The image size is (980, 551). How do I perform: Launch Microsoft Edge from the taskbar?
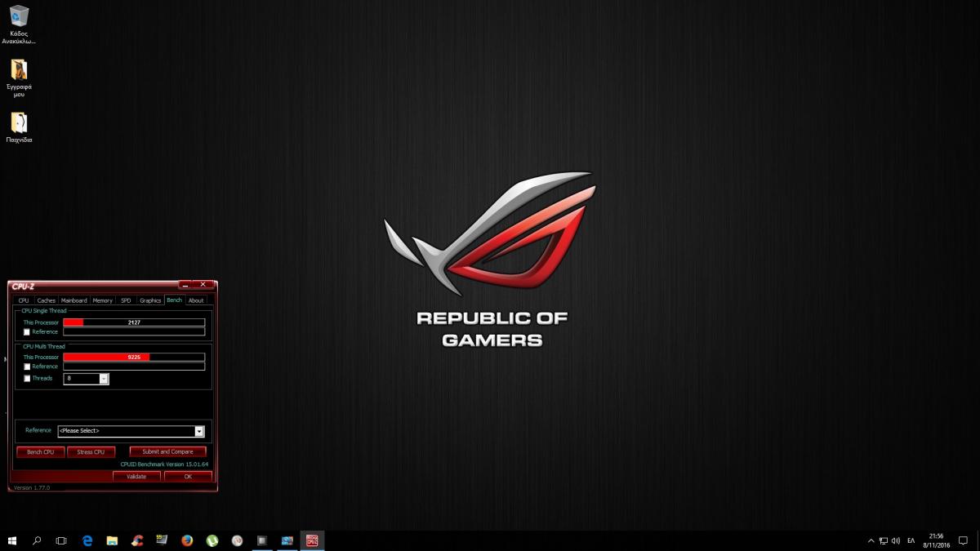pos(87,540)
